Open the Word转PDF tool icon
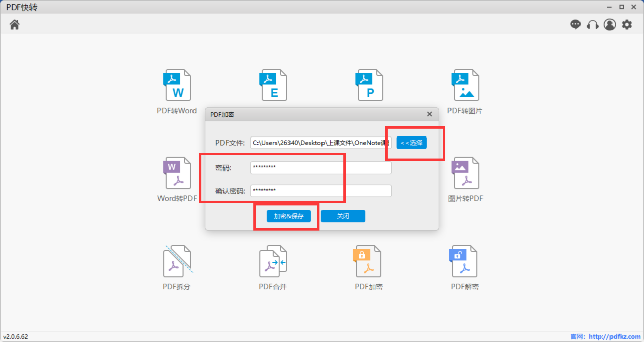The image size is (644, 342). pos(177,173)
